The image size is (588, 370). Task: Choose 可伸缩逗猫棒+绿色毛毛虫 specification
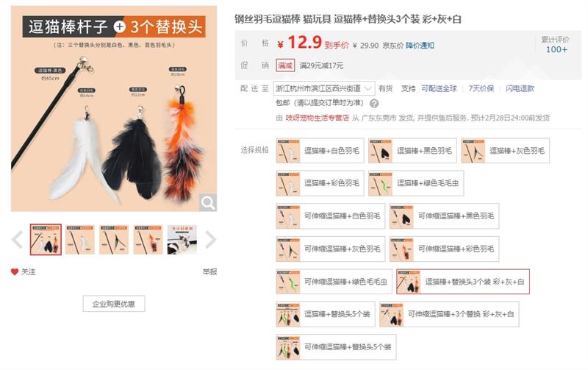coord(334,282)
